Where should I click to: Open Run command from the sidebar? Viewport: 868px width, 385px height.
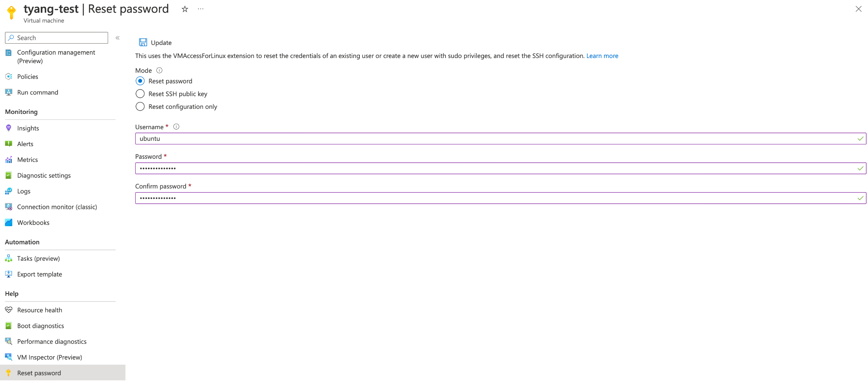tap(37, 92)
